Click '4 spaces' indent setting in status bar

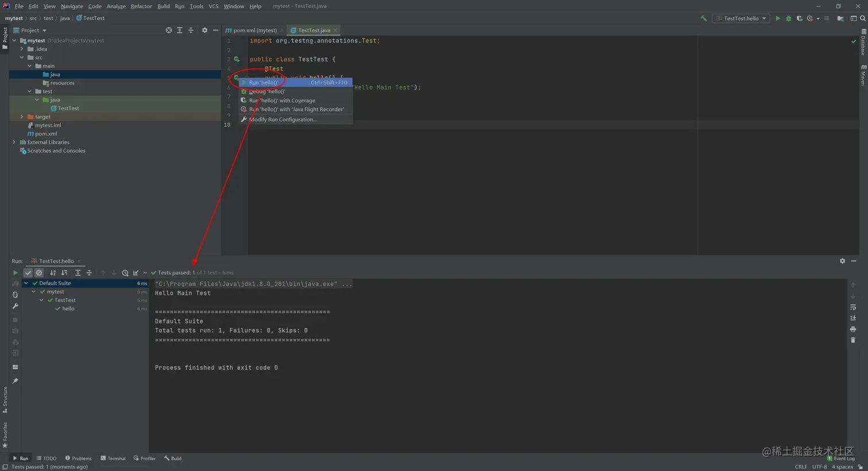tap(842, 466)
